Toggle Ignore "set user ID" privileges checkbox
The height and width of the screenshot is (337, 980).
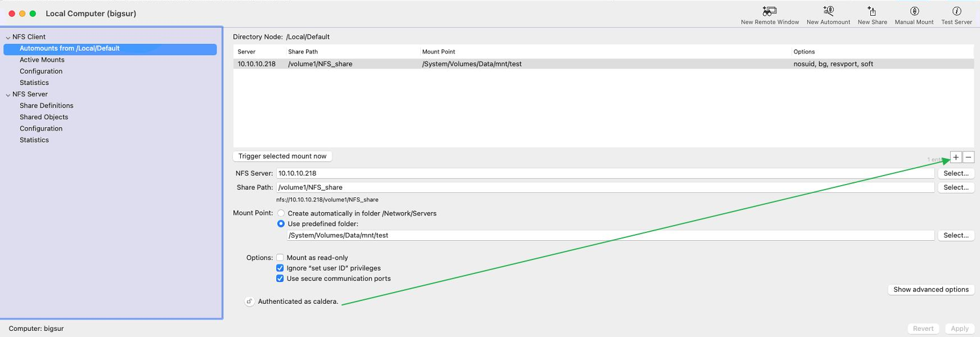(280, 268)
